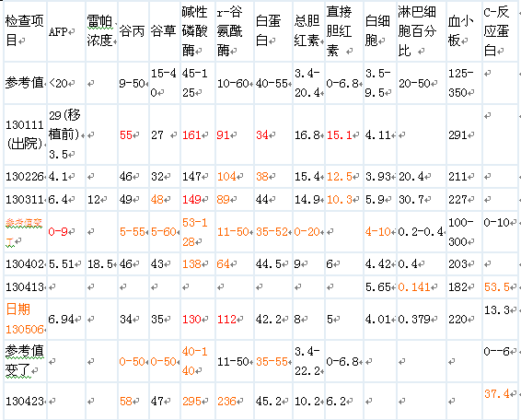The image size is (521, 420).
Task: Click the 15-40 reference cell
Action: (165, 83)
